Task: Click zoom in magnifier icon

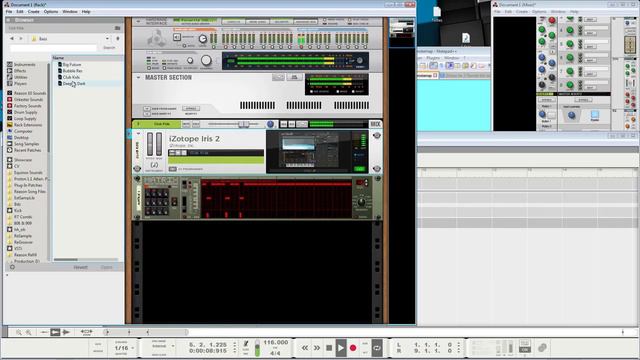Action: point(29,332)
